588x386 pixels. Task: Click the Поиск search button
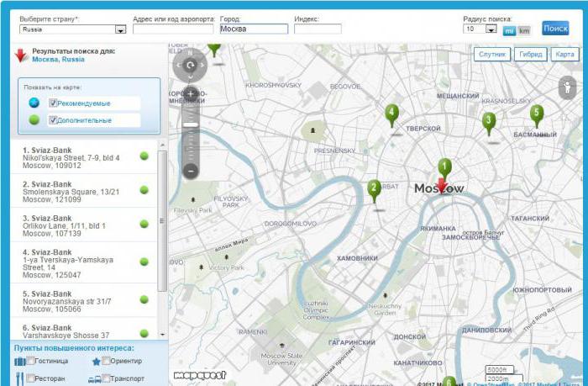(x=556, y=28)
